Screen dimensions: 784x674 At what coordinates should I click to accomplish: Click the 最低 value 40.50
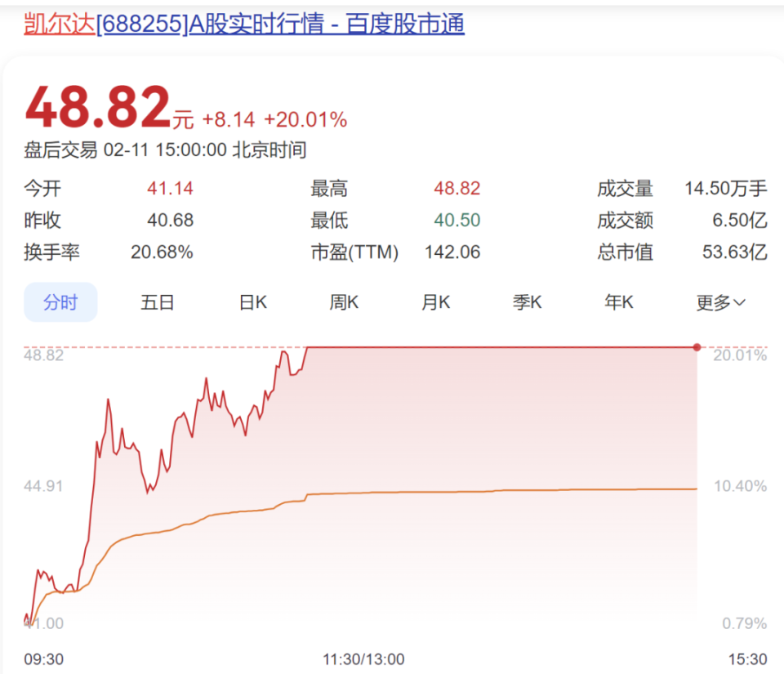pos(457,220)
